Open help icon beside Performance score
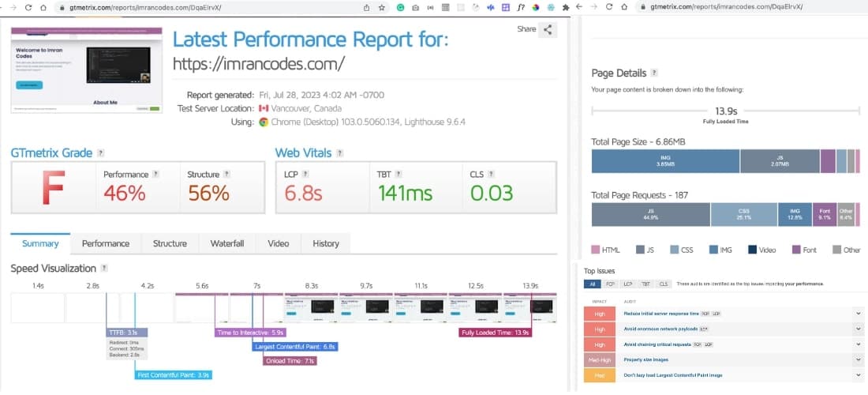The width and height of the screenshot is (868, 395). [155, 174]
